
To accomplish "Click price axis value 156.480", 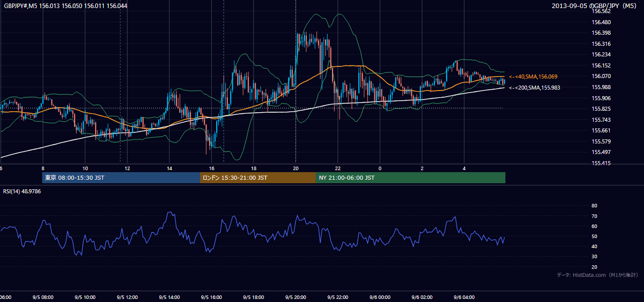I will 601,22.
